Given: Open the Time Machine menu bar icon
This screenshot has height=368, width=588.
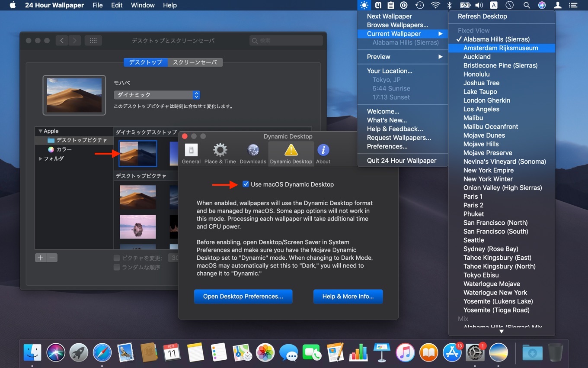Looking at the screenshot, I should point(419,5).
